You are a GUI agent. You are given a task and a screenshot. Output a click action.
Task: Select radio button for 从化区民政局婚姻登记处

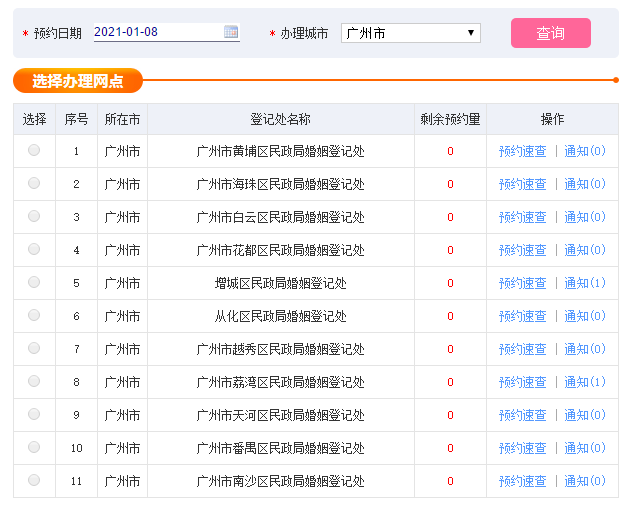[x=34, y=315]
